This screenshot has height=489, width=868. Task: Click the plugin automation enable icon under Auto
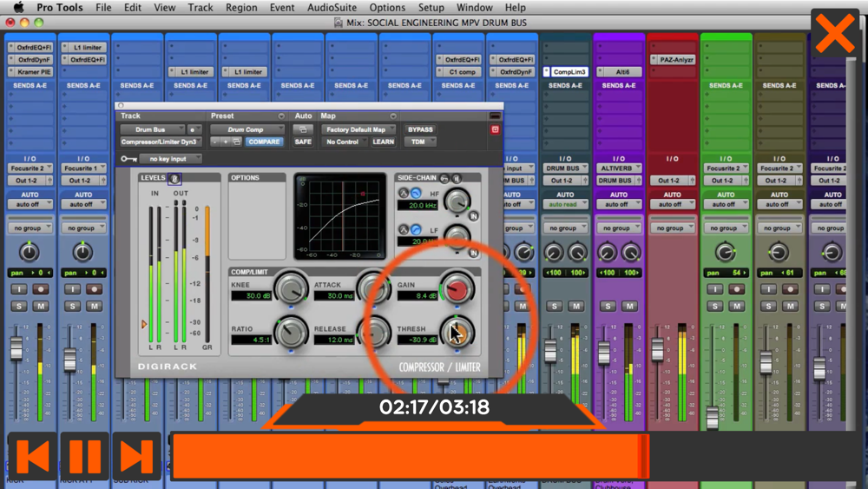(x=303, y=129)
